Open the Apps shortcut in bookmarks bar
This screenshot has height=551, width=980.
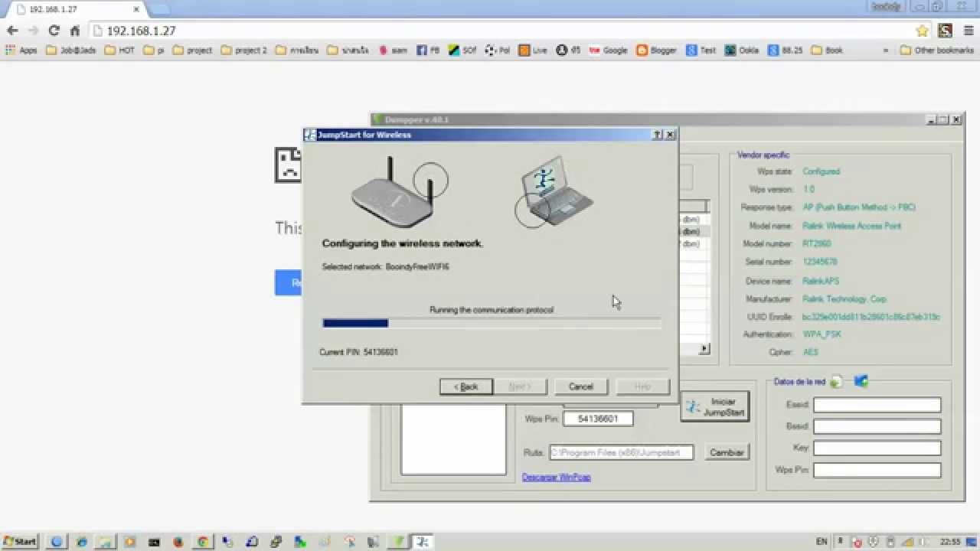21,51
